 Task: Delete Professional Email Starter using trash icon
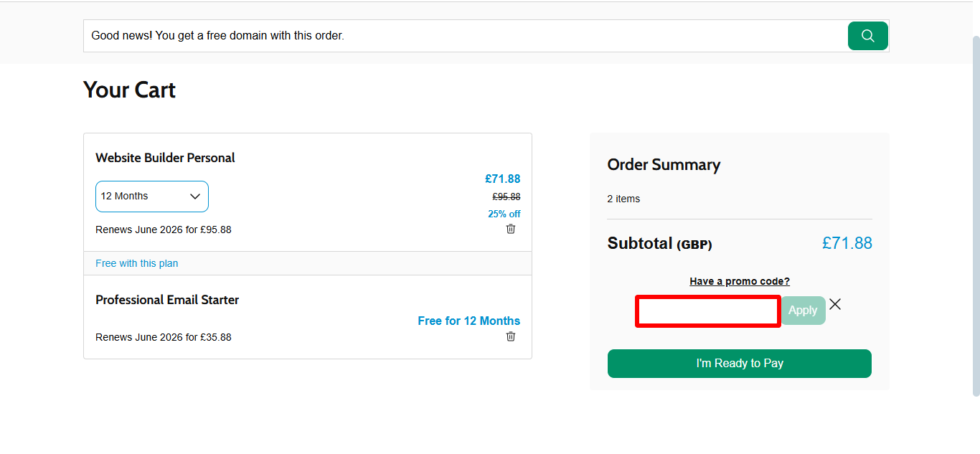tap(511, 336)
